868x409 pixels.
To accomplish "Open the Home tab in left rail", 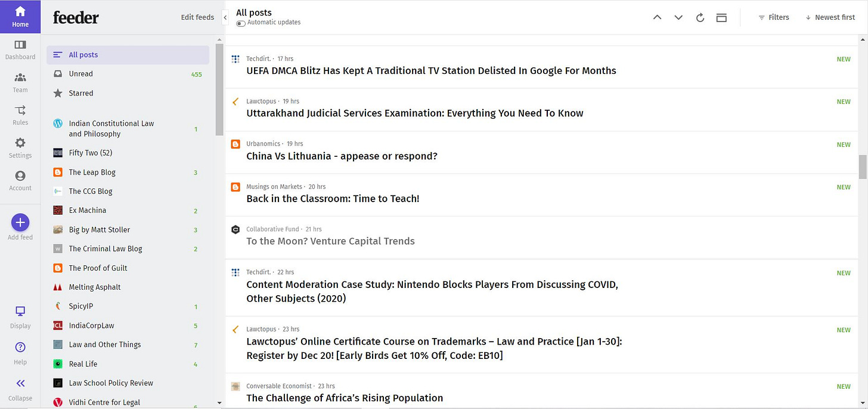I will tap(20, 17).
